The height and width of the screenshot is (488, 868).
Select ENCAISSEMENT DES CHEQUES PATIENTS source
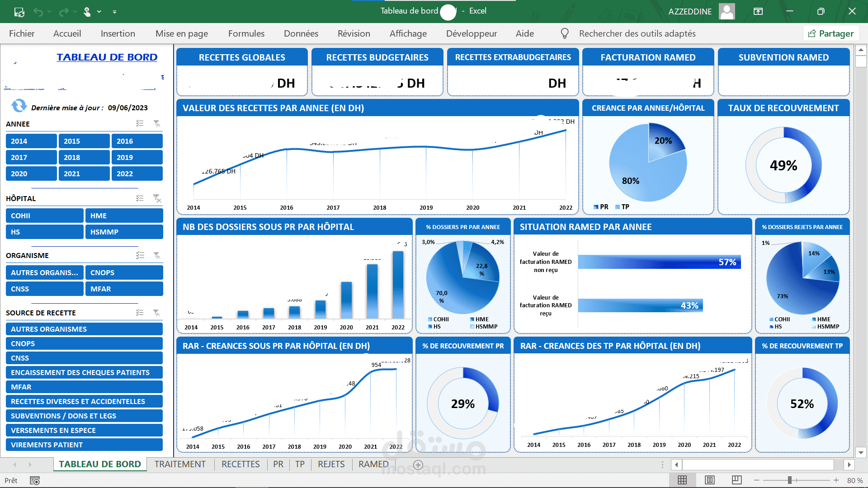point(84,372)
